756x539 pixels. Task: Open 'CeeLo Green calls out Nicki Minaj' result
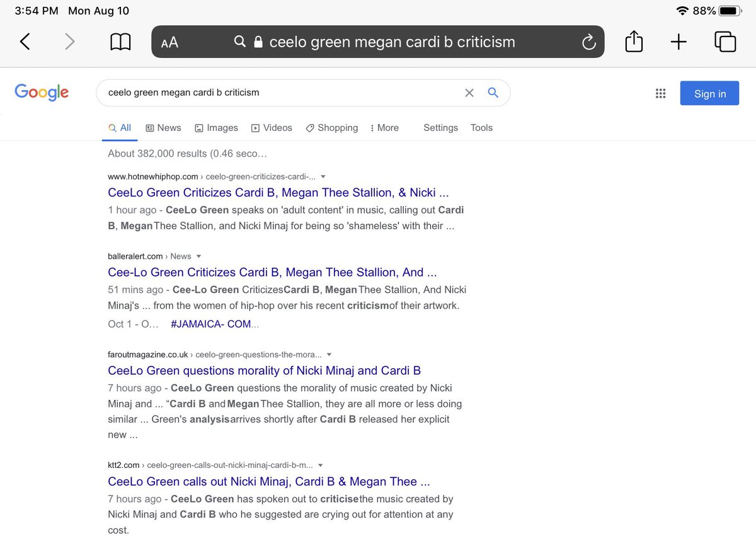click(269, 481)
